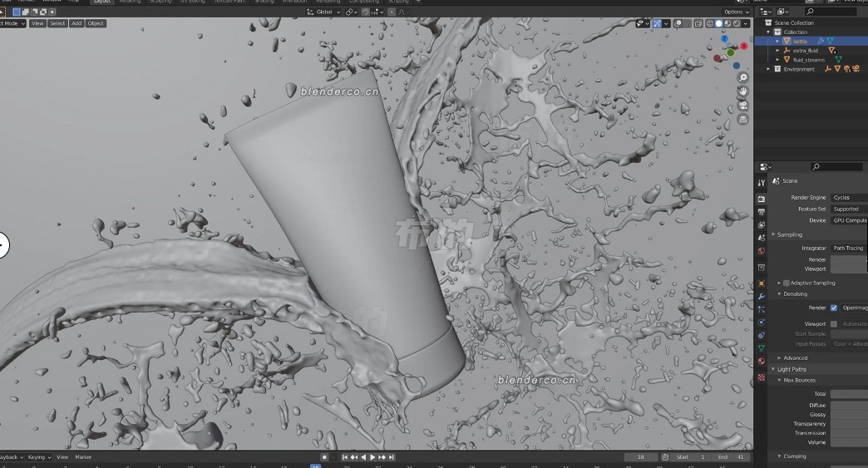Switch viewport to material preview shading

click(727, 24)
